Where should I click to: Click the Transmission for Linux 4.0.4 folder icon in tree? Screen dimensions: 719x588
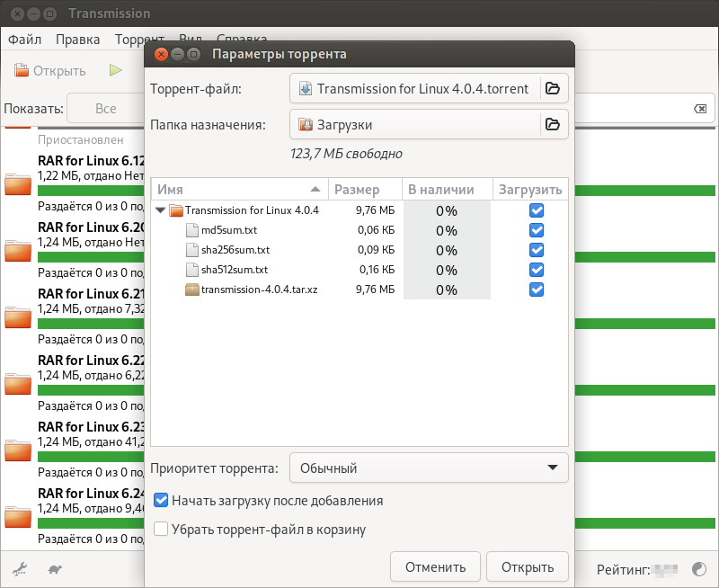click(176, 210)
